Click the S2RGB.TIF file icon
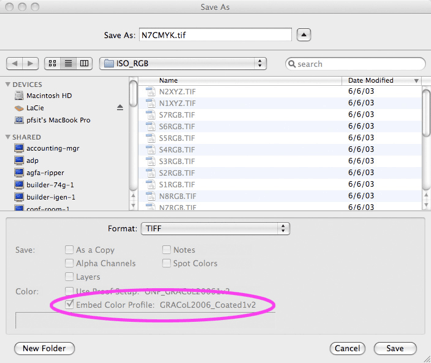The height and width of the screenshot is (363, 431). (151, 173)
